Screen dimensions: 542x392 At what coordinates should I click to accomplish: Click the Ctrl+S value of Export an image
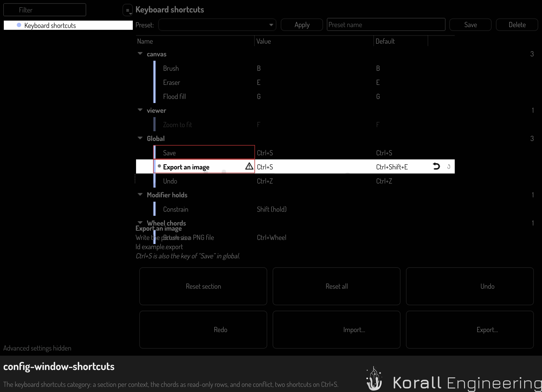tap(265, 167)
